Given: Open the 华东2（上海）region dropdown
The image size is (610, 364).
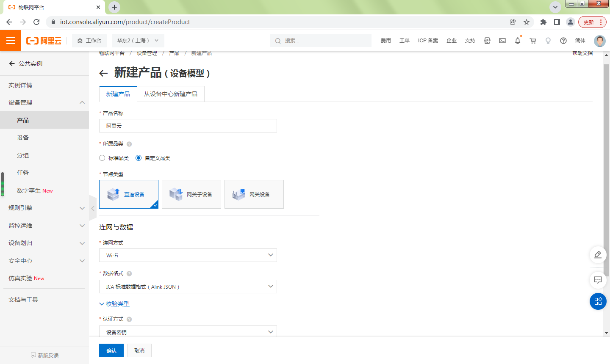Looking at the screenshot, I should click(138, 41).
